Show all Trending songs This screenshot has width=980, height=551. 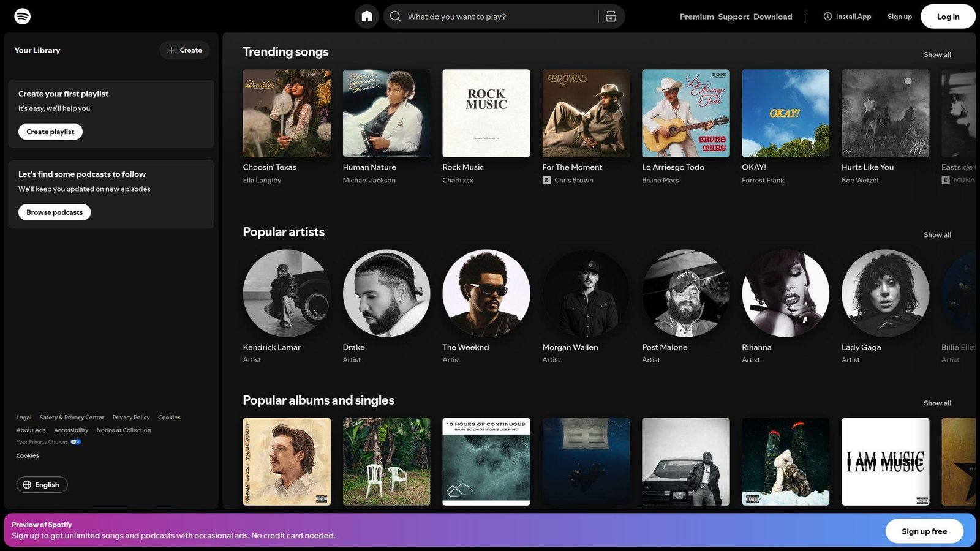click(x=937, y=55)
